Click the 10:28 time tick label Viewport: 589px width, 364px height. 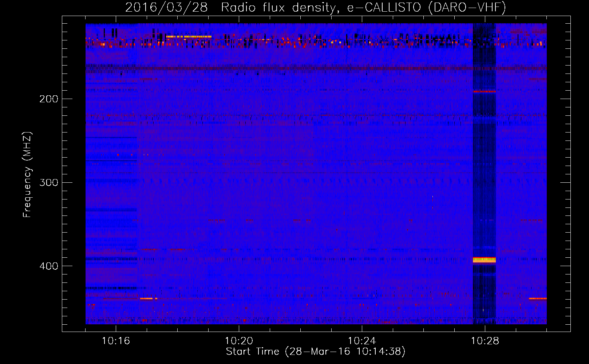[x=485, y=341]
